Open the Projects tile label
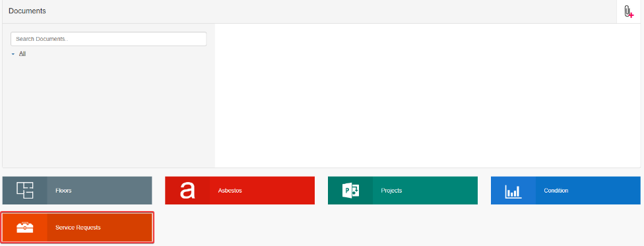Screen dimensions: 644x246 pyautogui.click(x=391, y=191)
